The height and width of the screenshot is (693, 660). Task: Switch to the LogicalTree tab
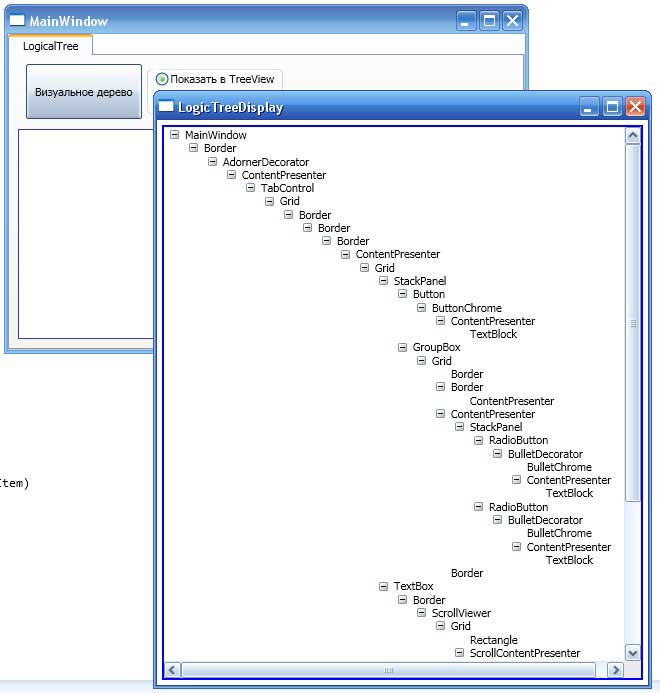point(50,46)
